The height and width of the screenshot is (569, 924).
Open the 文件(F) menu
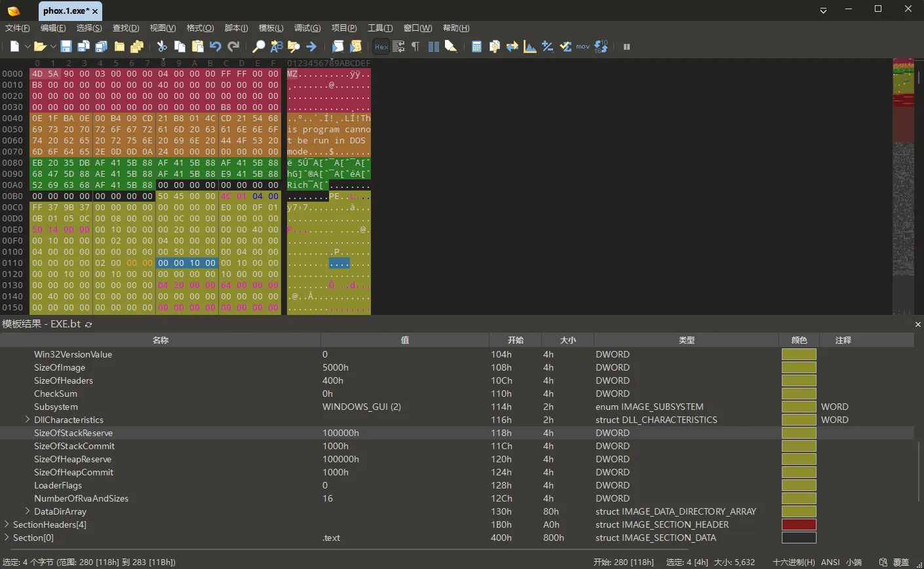pyautogui.click(x=18, y=28)
